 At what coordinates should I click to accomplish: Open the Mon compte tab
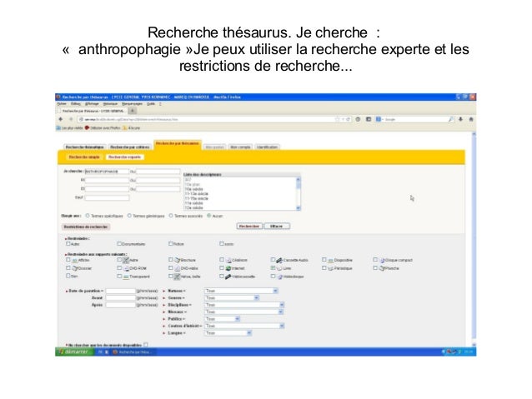click(240, 147)
